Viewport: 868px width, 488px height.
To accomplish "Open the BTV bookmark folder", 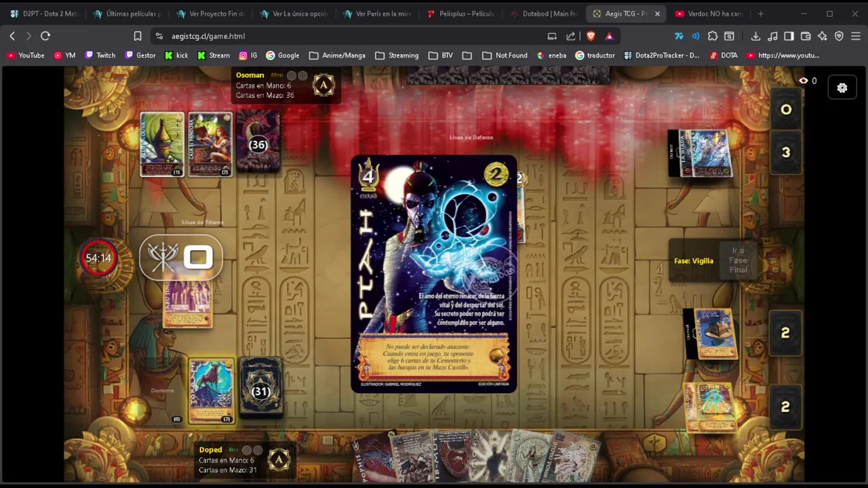I will click(x=441, y=56).
